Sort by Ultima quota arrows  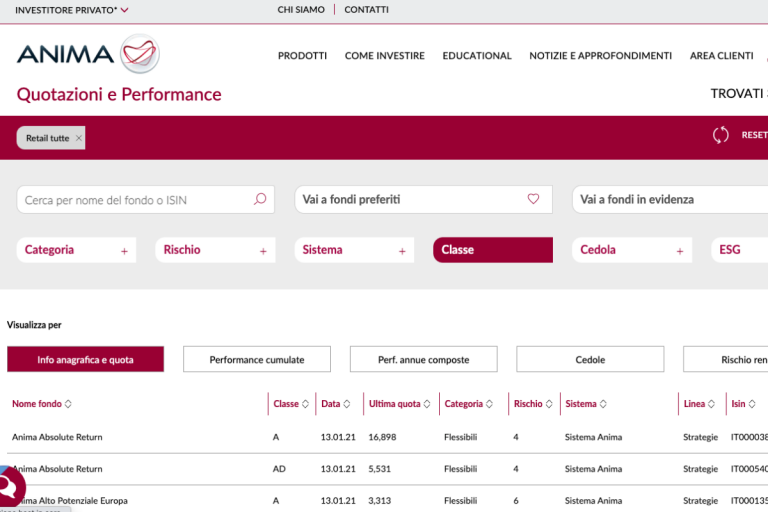[x=427, y=404]
